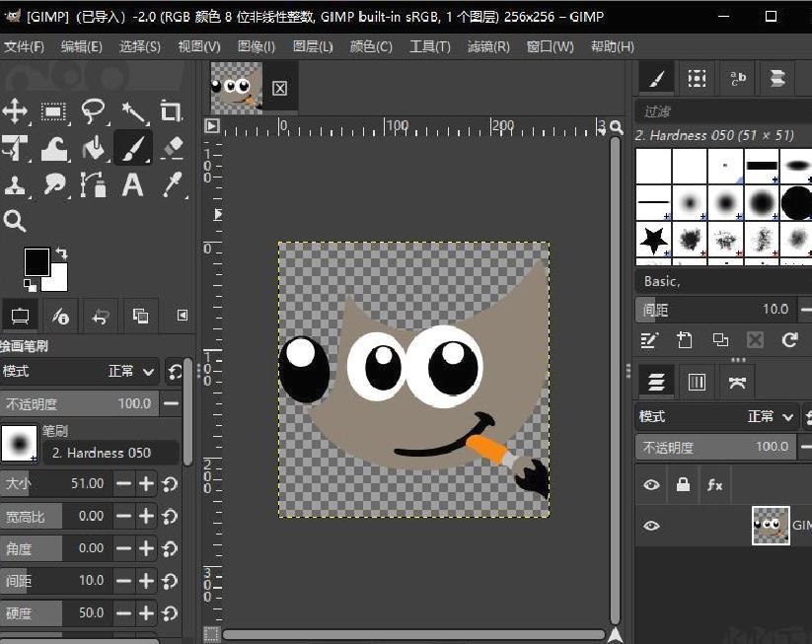Select the Text tool
The width and height of the screenshot is (812, 644).
pyautogui.click(x=132, y=184)
